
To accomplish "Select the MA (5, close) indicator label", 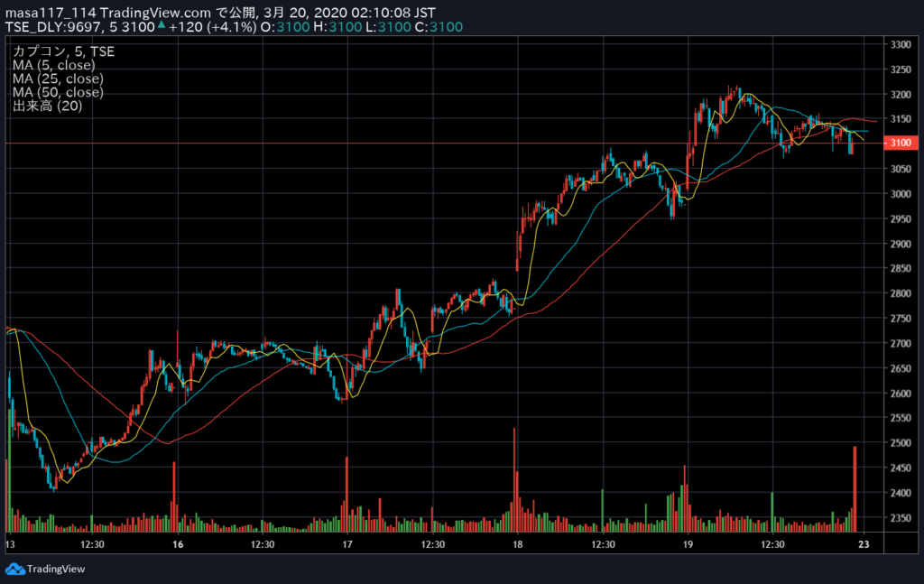I will [53, 65].
